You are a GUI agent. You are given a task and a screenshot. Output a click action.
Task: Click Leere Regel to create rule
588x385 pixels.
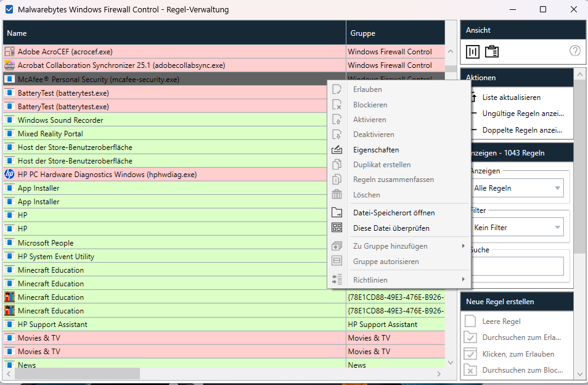point(501,321)
